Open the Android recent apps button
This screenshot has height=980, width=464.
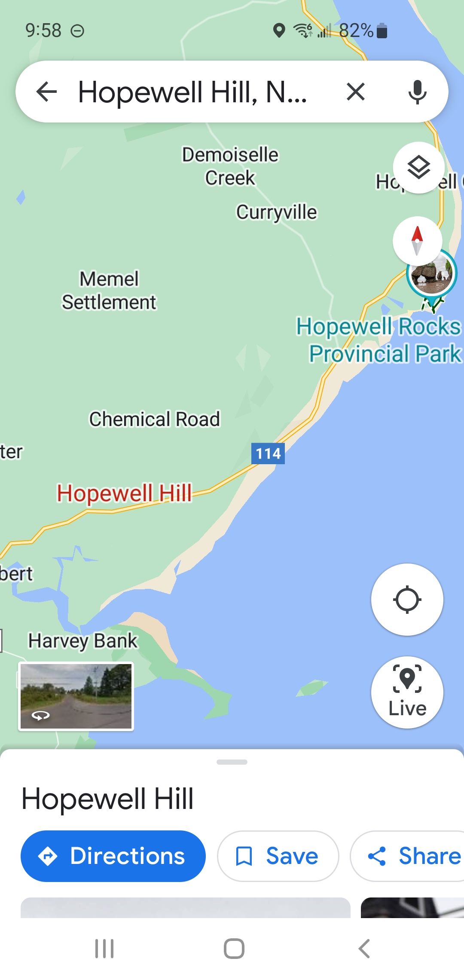click(x=104, y=949)
